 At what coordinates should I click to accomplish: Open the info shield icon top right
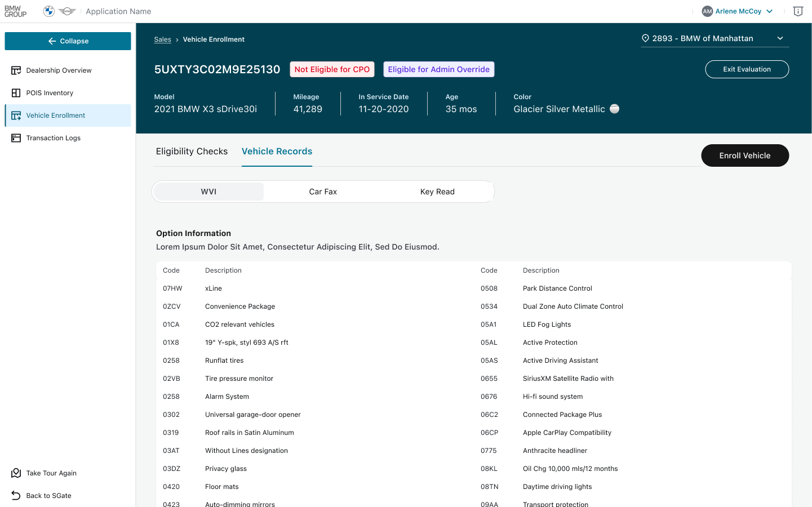click(798, 11)
